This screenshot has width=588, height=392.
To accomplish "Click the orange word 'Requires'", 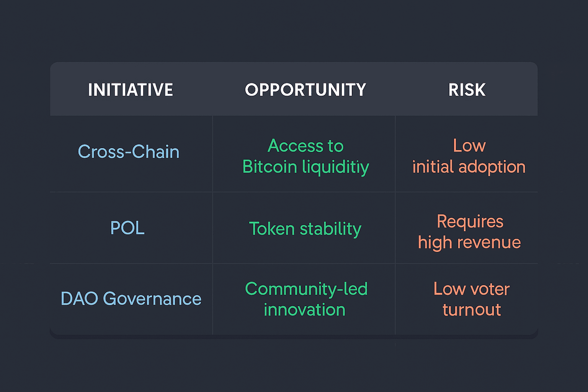I will (470, 222).
